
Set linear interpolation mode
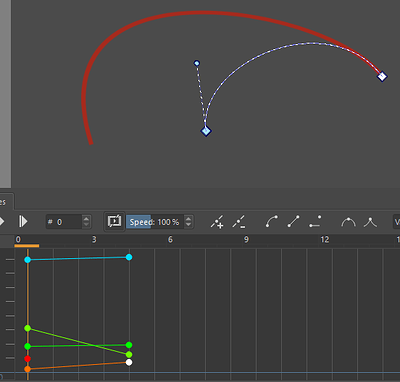(293, 222)
